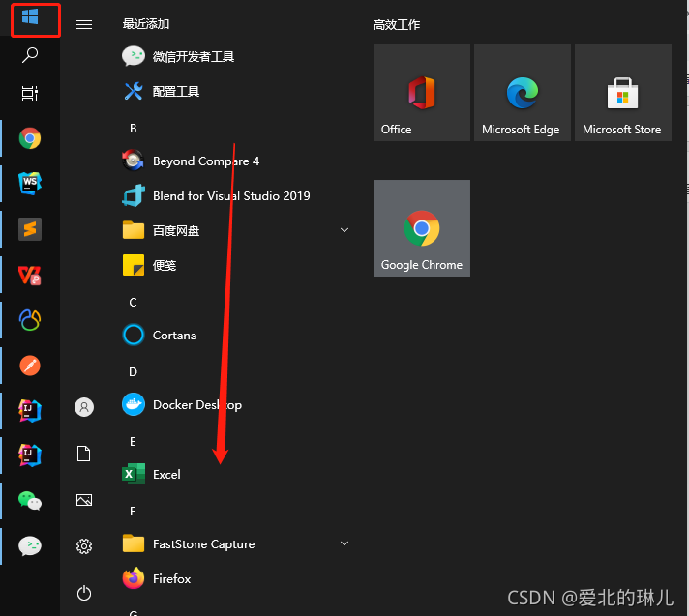Click the 高效工作 group title

pos(397,24)
